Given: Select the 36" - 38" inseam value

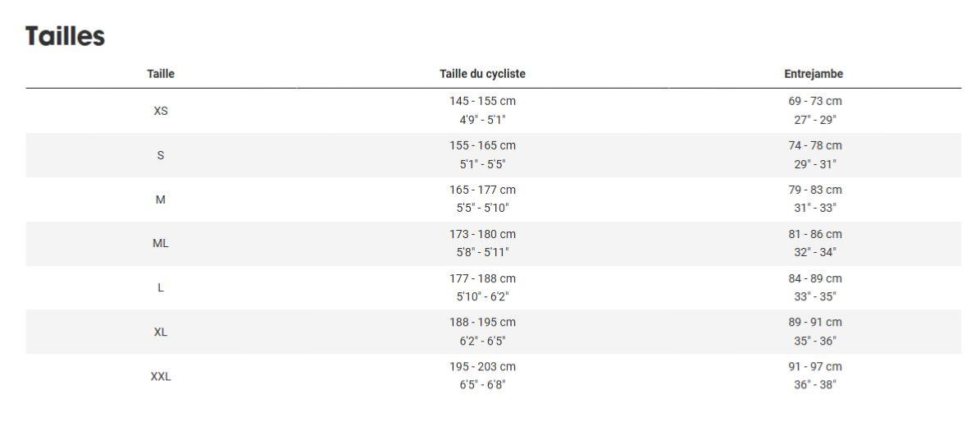Looking at the screenshot, I should (814, 385).
